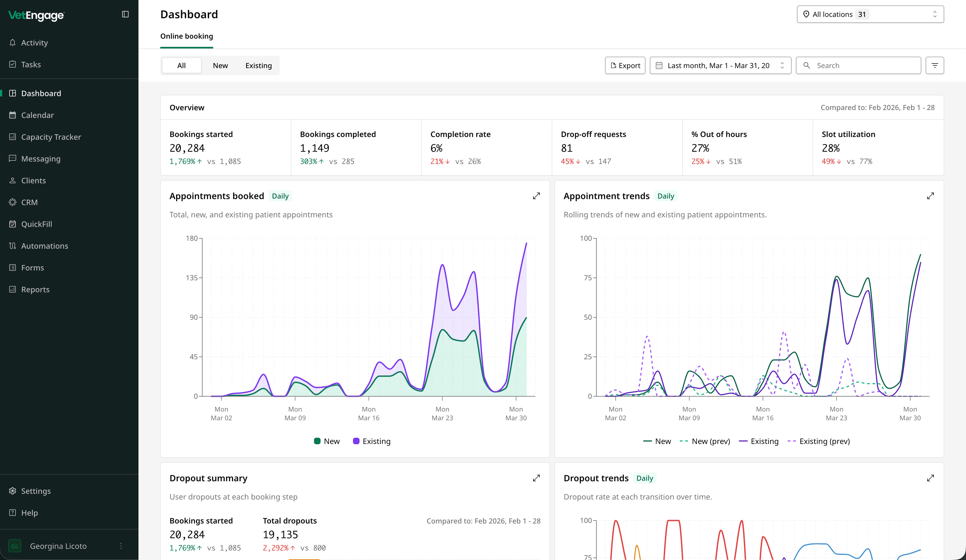
Task: Click the Clients person icon
Action: (13, 180)
